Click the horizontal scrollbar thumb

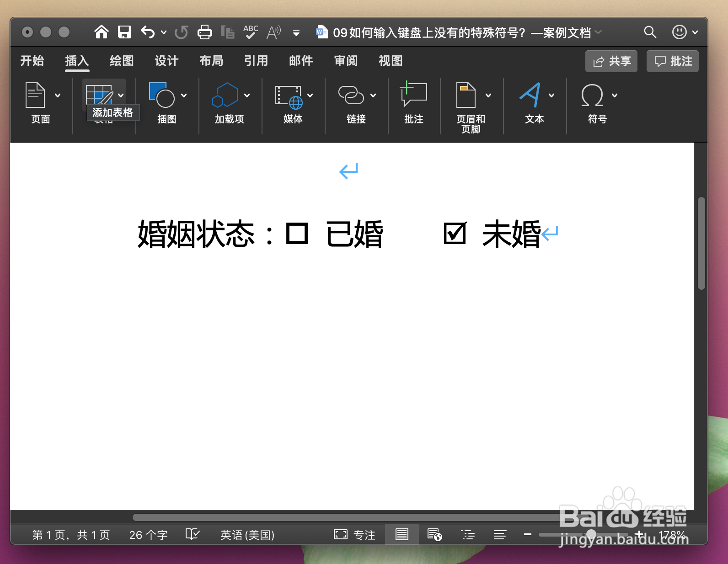(350, 517)
